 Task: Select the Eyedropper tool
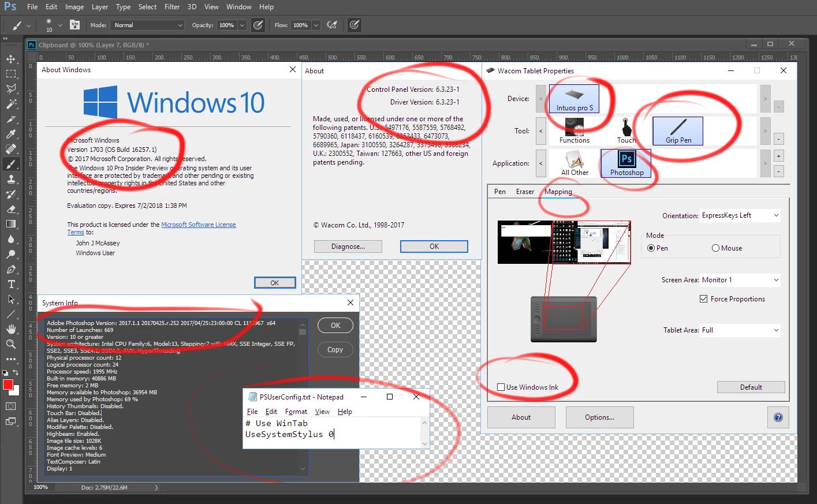tap(11, 134)
